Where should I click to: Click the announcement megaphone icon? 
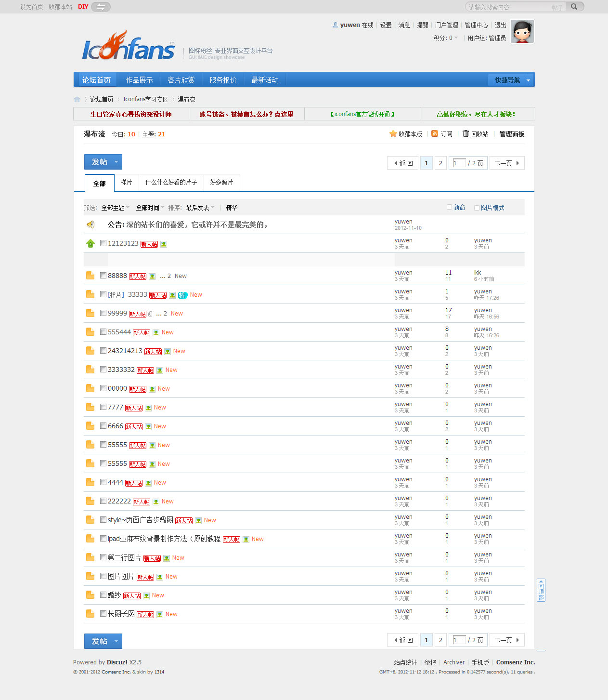91,225
